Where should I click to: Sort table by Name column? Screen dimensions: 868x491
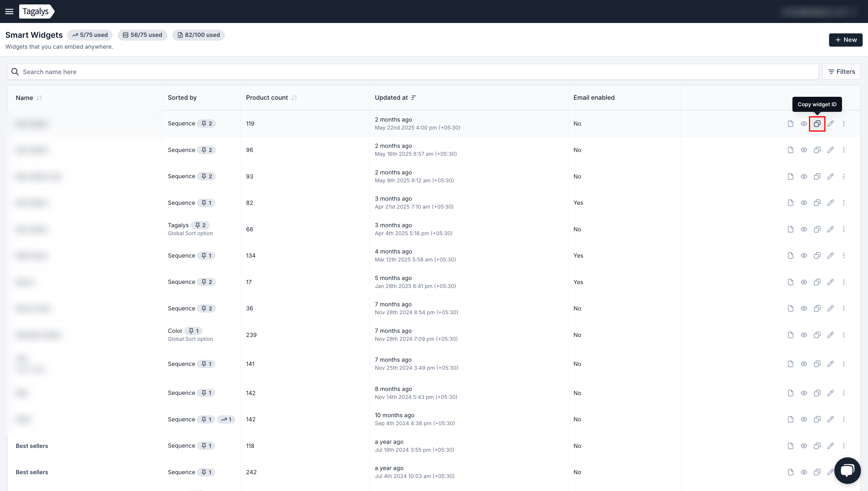coord(39,98)
